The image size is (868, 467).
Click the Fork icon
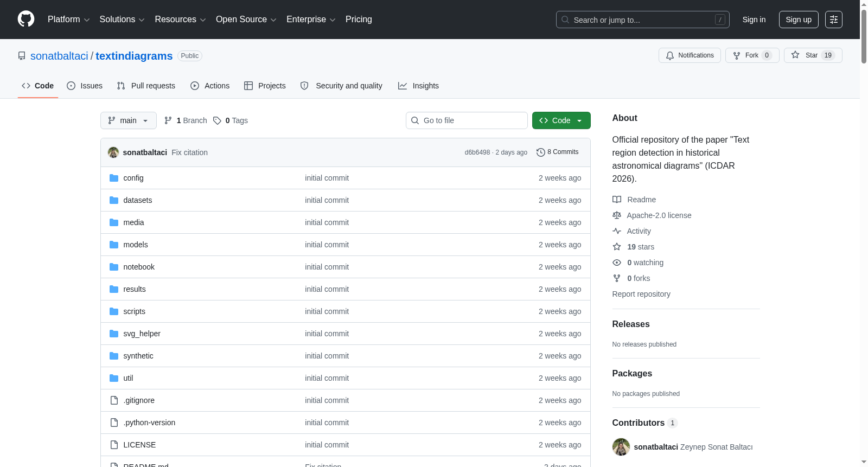(x=737, y=55)
